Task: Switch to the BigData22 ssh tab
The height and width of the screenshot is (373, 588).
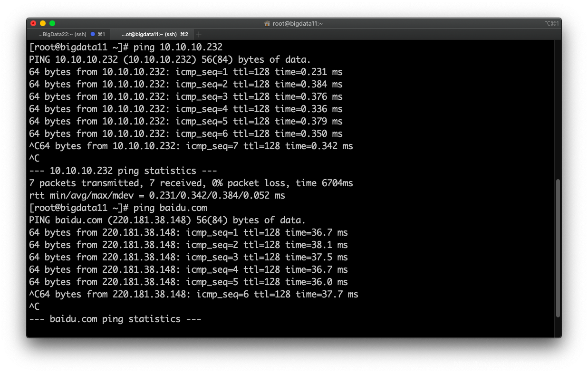Action: [x=68, y=34]
